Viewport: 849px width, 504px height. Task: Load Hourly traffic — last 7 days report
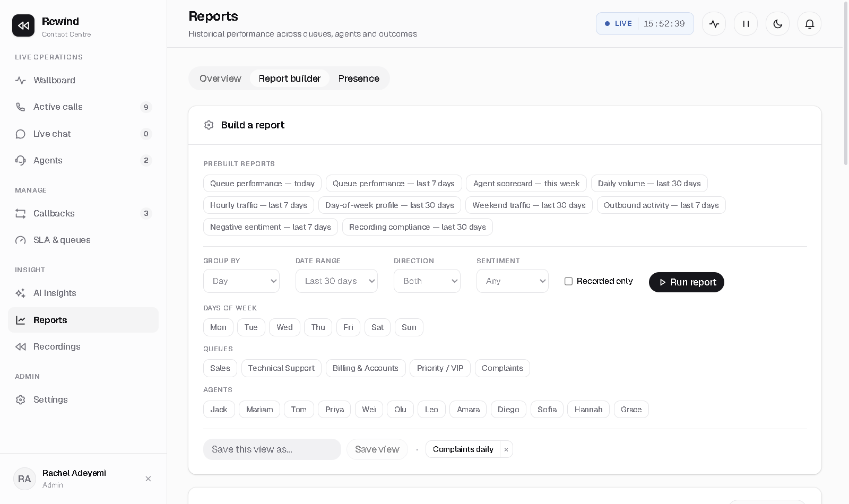click(x=258, y=205)
